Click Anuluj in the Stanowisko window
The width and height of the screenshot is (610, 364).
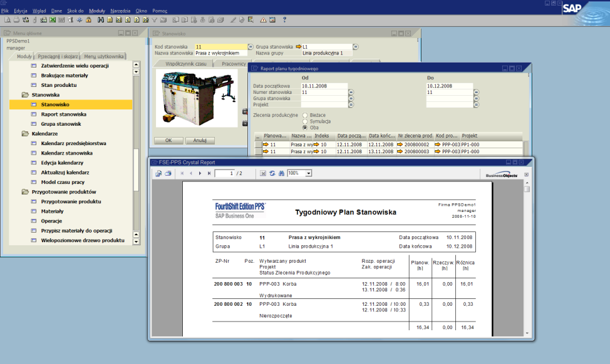coord(200,140)
